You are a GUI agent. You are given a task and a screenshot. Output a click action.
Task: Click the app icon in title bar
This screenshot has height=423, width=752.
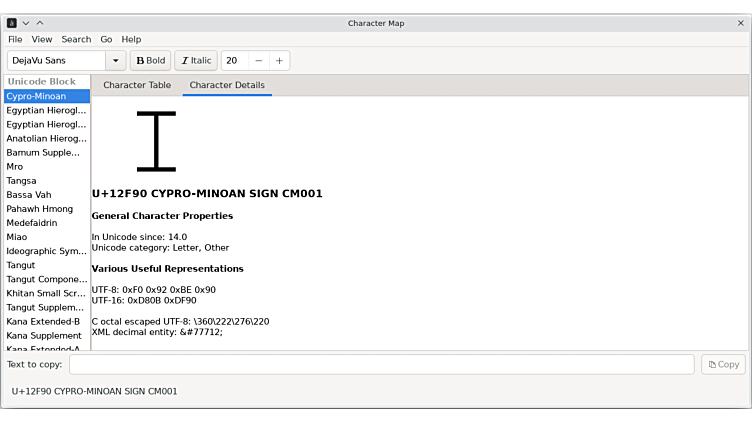12,23
